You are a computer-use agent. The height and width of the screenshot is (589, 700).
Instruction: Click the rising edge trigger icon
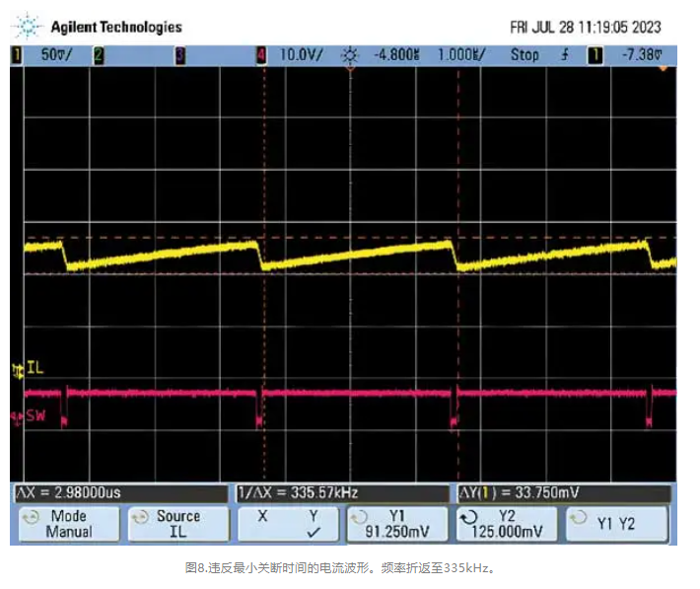coord(565,55)
